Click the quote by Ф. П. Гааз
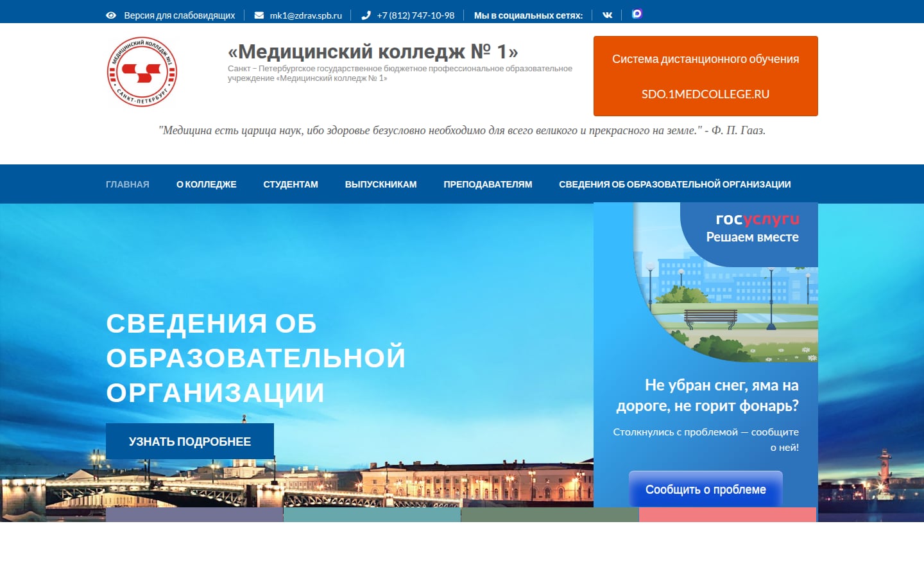This screenshot has height=578, width=924. (462, 130)
